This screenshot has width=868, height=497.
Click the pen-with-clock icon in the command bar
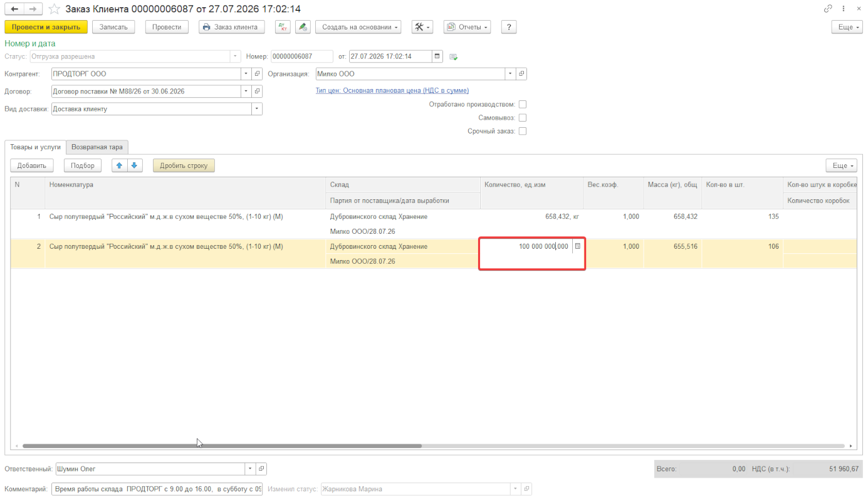point(303,27)
